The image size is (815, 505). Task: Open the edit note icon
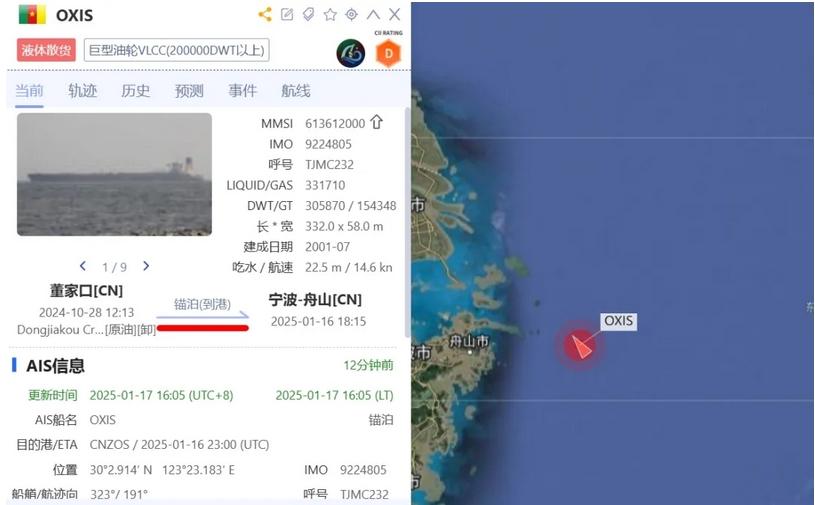tap(287, 14)
